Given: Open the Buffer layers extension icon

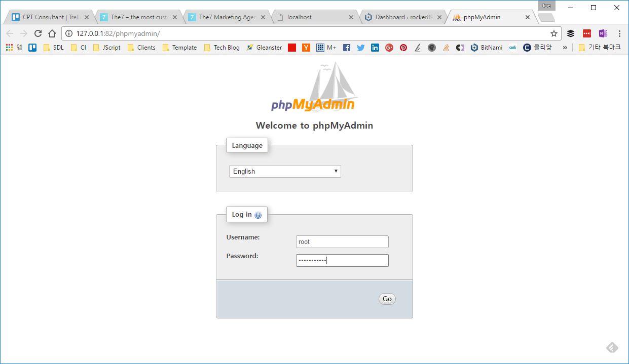Looking at the screenshot, I should [571, 33].
